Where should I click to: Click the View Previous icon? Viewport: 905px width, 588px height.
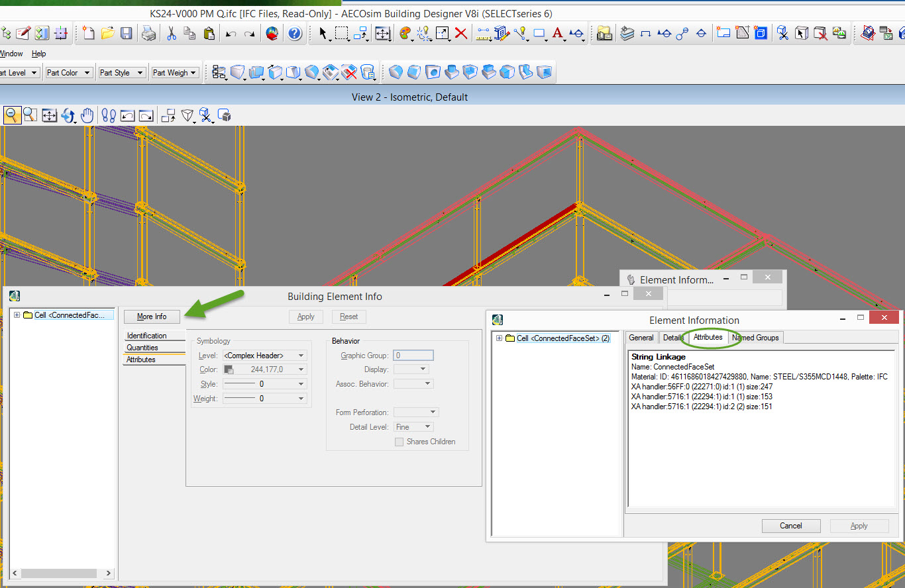[128, 115]
